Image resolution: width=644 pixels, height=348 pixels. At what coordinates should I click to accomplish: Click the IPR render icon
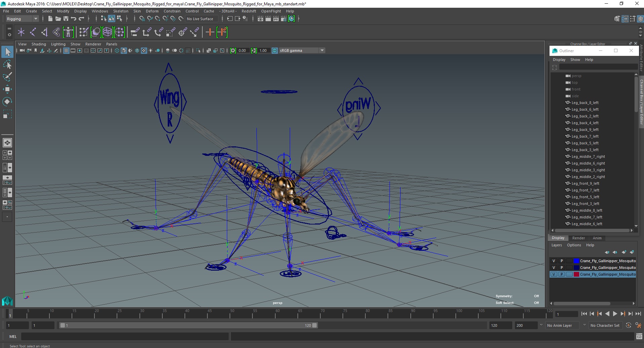[276, 19]
